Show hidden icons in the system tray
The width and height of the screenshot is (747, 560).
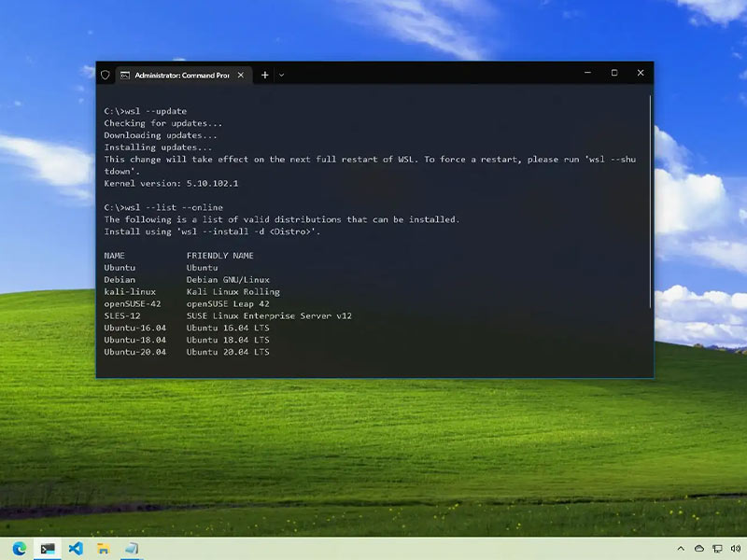coord(681,549)
